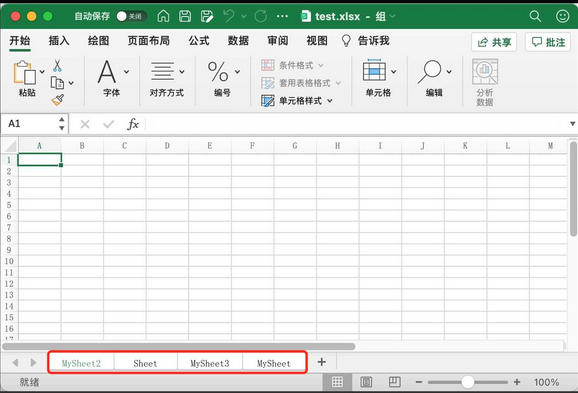578x393 pixels.
Task: Click the 批注 button
Action: 548,42
